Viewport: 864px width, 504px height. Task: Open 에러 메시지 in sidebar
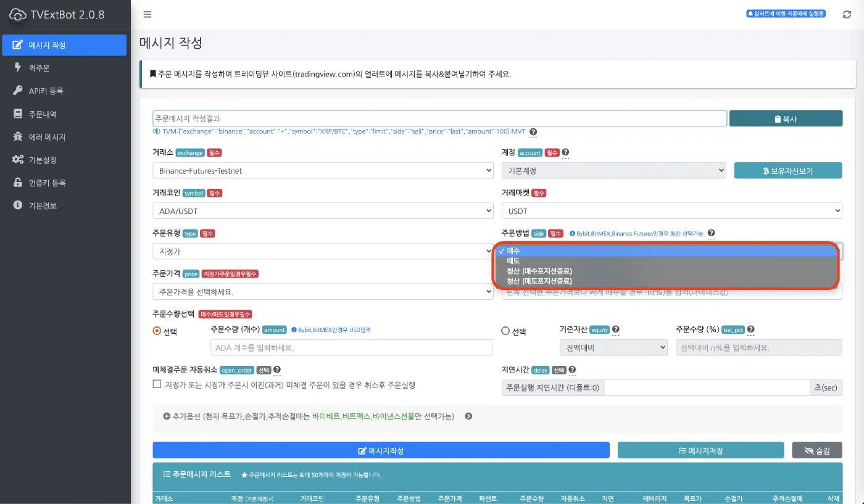(64, 137)
